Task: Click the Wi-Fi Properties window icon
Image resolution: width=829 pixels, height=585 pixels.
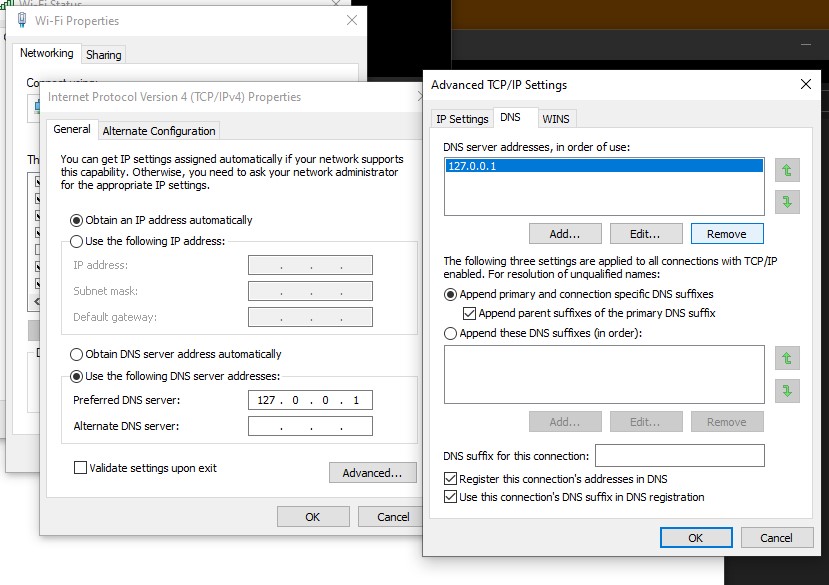Action: (x=22, y=20)
